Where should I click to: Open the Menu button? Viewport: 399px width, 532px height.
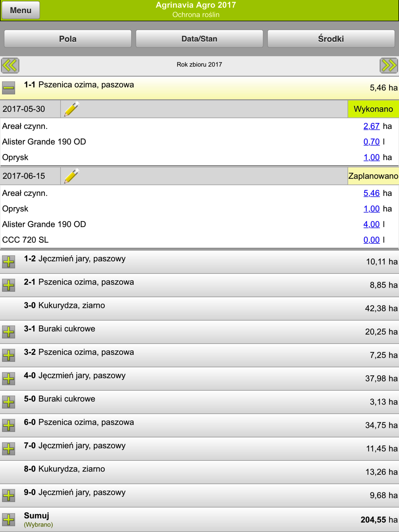20,10
